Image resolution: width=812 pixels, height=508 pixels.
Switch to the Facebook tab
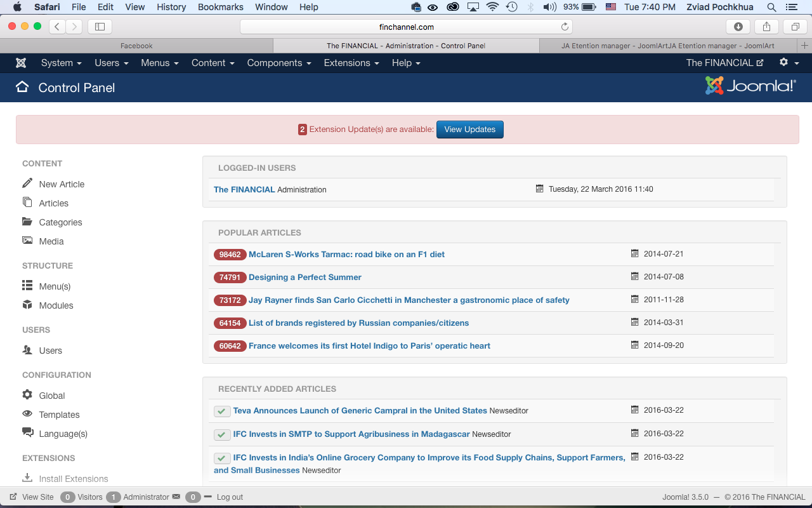136,46
